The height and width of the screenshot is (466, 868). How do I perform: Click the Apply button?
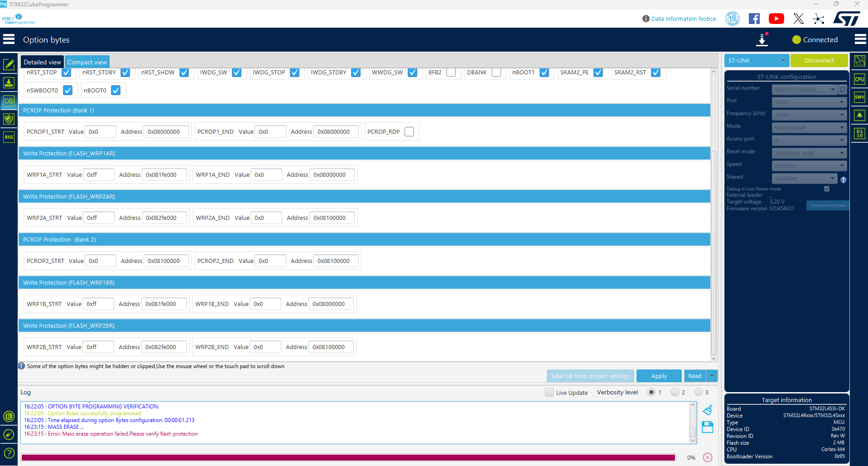(x=659, y=376)
